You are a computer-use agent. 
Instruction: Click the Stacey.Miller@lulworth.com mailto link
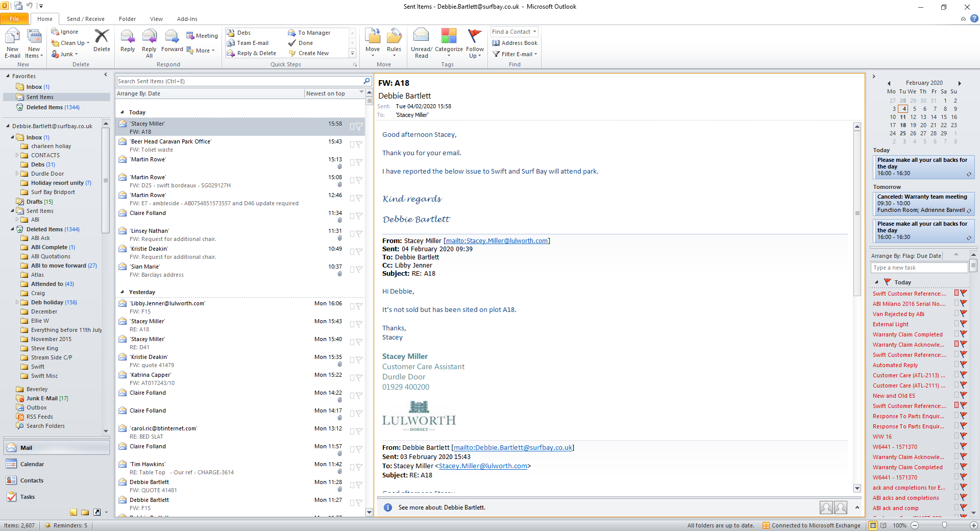coord(497,241)
